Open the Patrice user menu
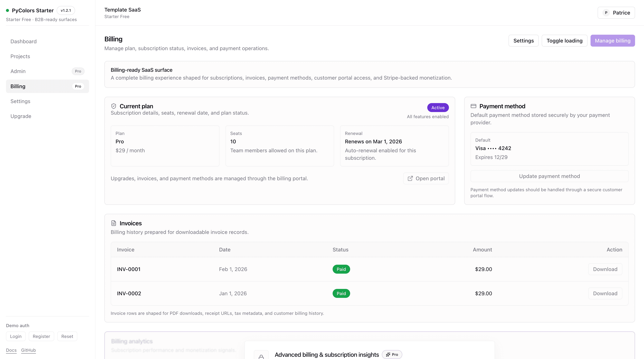644x359 pixels. (x=616, y=13)
